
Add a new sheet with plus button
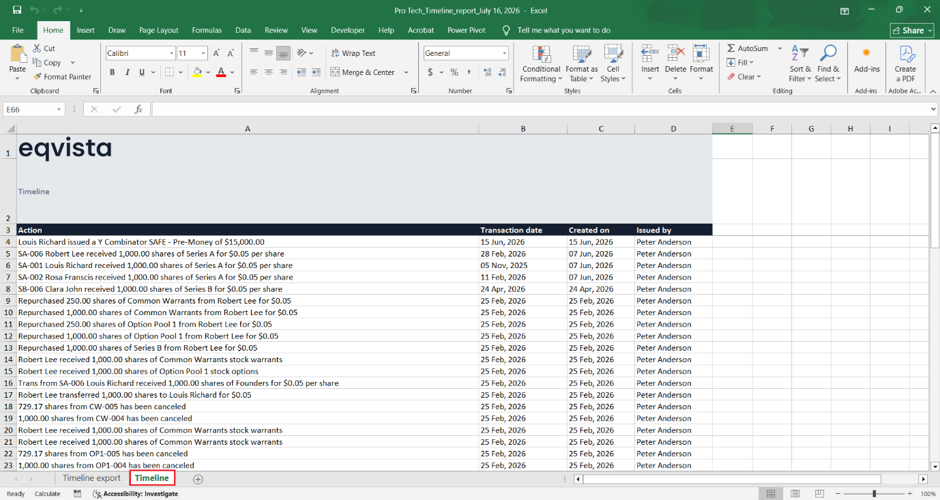tap(198, 479)
